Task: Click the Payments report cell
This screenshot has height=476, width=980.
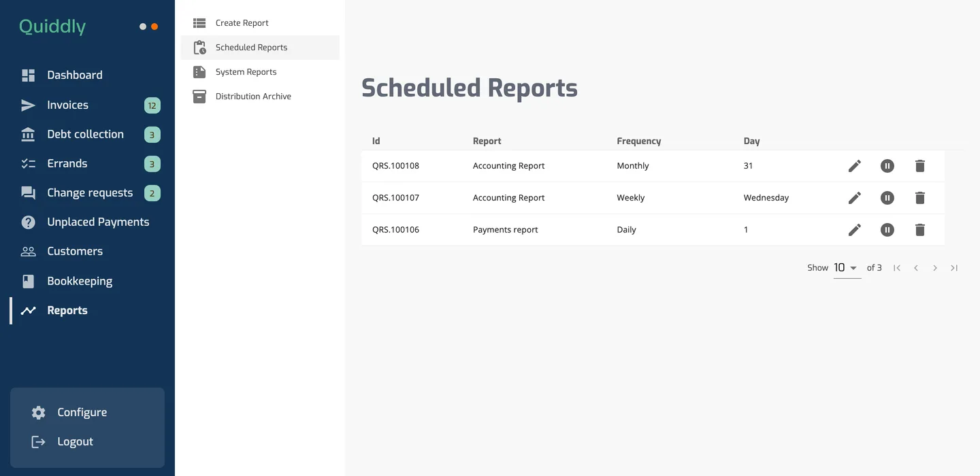Action: [506, 230]
